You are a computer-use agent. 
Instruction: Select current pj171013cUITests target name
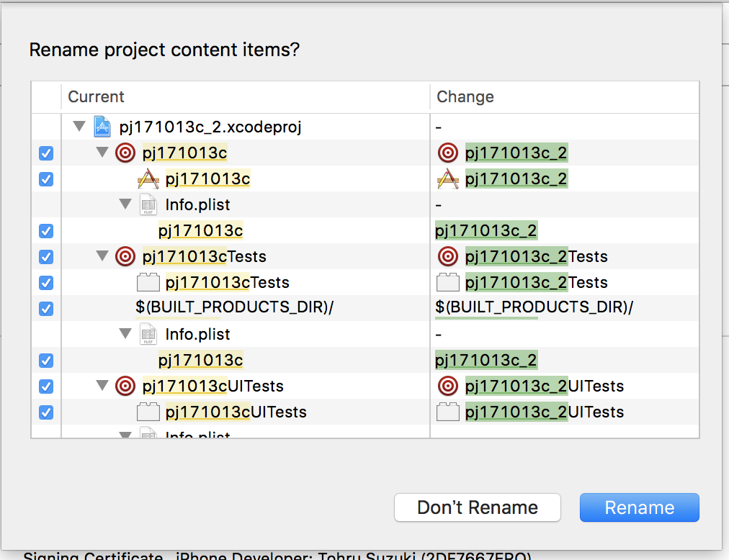[213, 387]
